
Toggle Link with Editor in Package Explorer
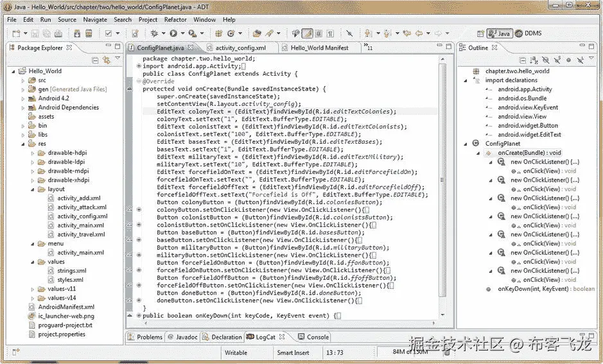tap(107, 60)
